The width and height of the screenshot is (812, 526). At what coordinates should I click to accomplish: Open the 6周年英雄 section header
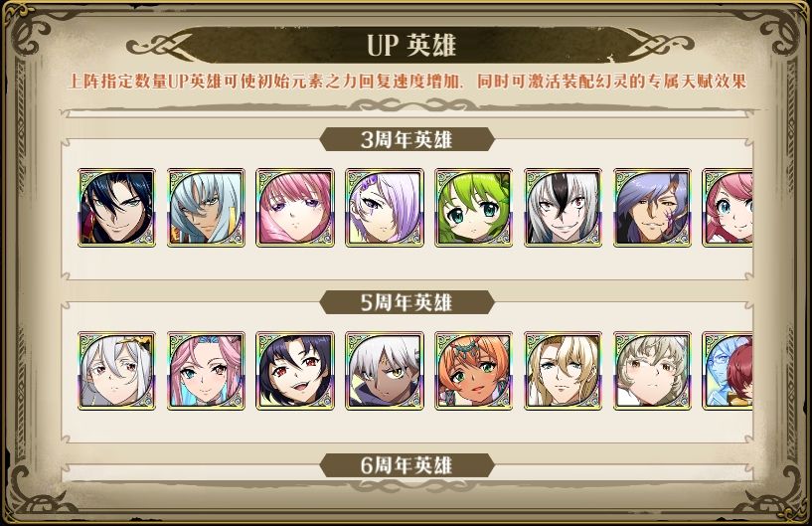tap(406, 465)
